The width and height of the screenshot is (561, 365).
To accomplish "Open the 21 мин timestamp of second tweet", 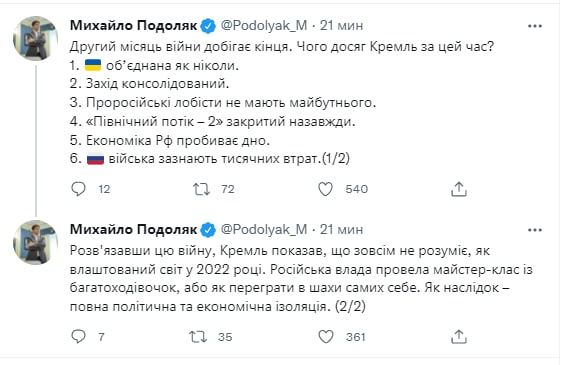I will pyautogui.click(x=341, y=230).
